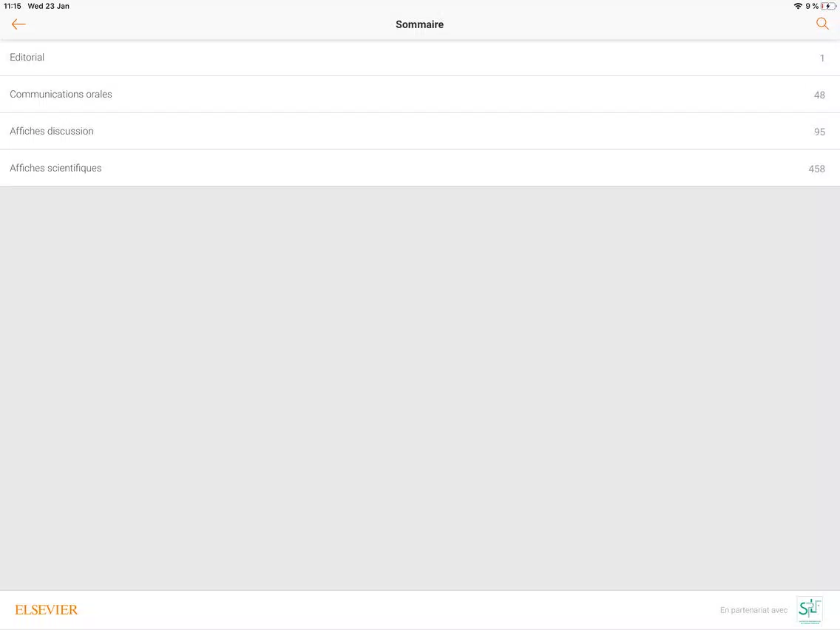Jump to page 95 number
The image size is (840, 630).
point(819,132)
